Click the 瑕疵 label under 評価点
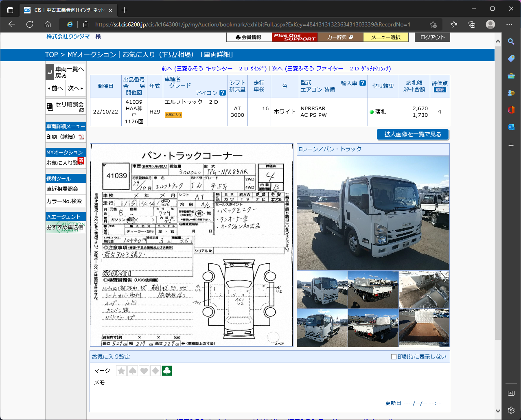521x420 pixels. pyautogui.click(x=440, y=90)
